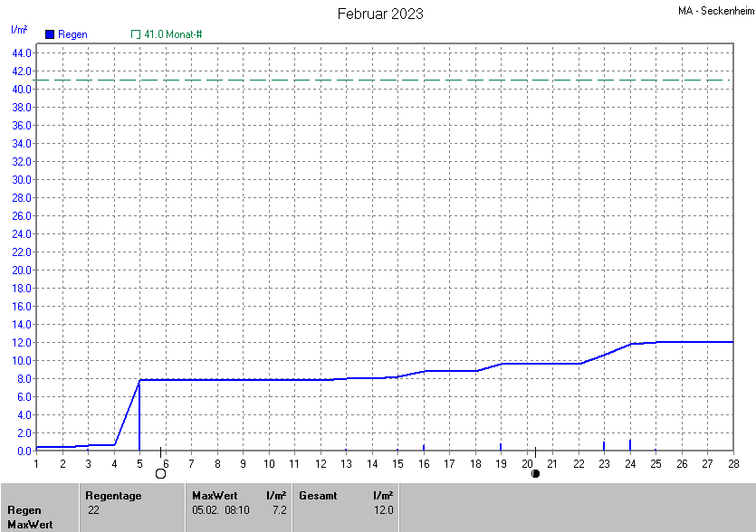This screenshot has width=756, height=532.
Task: Click the rain bar at day 23
Action: tap(604, 445)
